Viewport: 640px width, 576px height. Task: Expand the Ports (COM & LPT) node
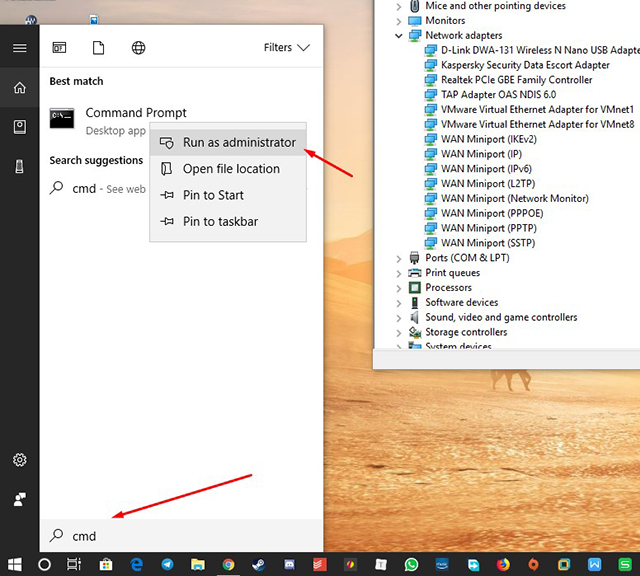[x=400, y=258]
